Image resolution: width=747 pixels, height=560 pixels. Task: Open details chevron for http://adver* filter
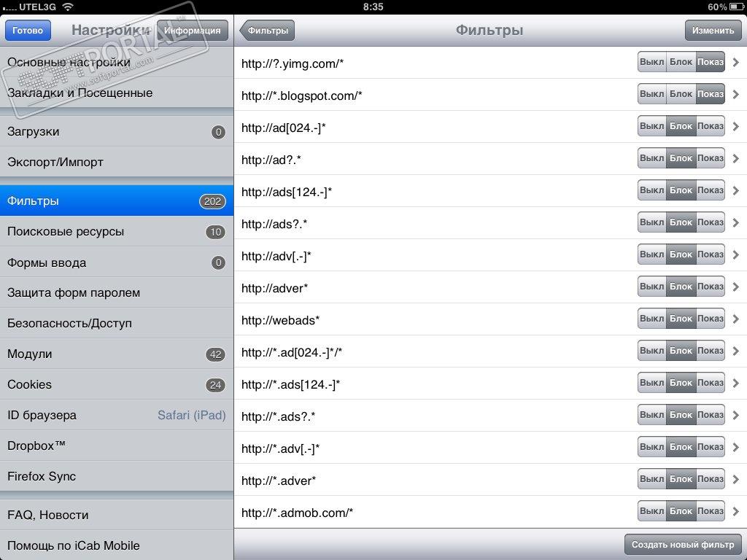point(736,287)
